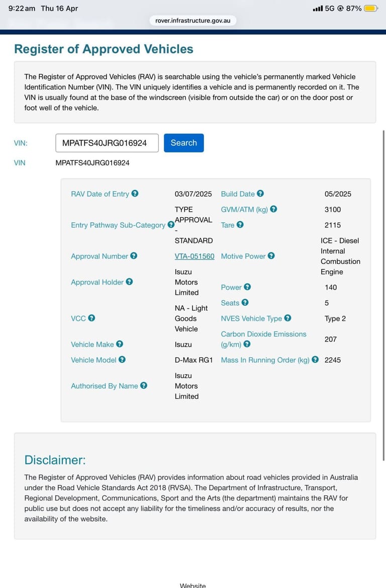Open help icon beside Approval Holder
Screen dimensions: 386x588
click(129, 282)
